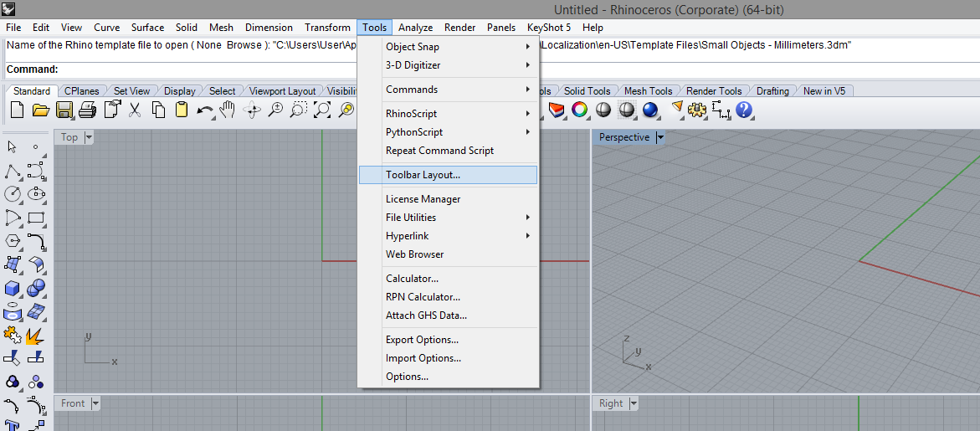Choose Options... at bottom of Tools menu
Image resolution: width=980 pixels, height=431 pixels.
tap(448, 377)
